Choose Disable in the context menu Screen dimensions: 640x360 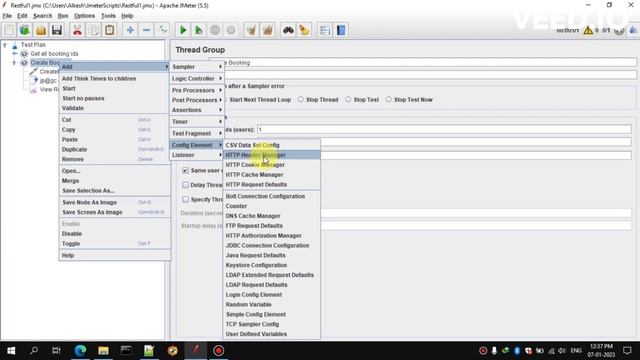point(115,234)
